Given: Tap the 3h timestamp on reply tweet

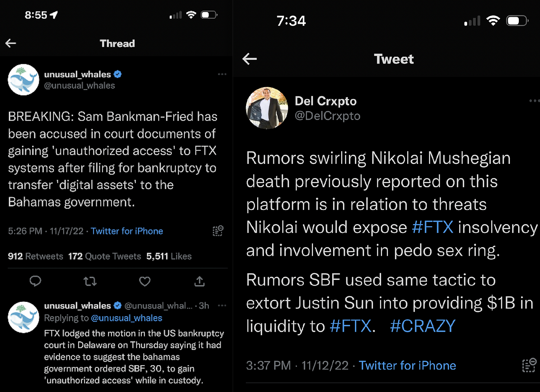Looking at the screenshot, I should click(204, 305).
